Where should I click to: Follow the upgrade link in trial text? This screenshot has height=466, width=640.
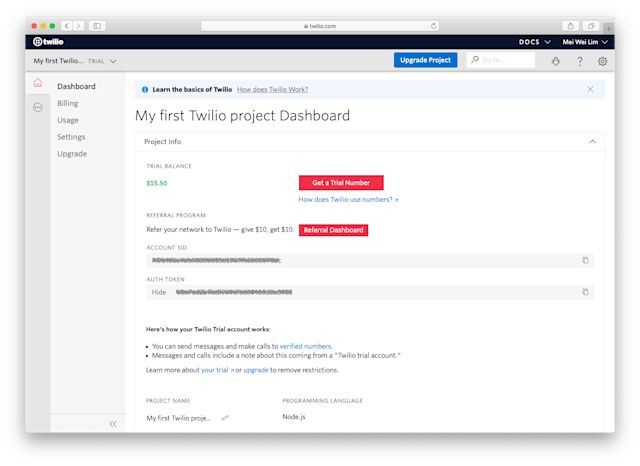(x=256, y=370)
